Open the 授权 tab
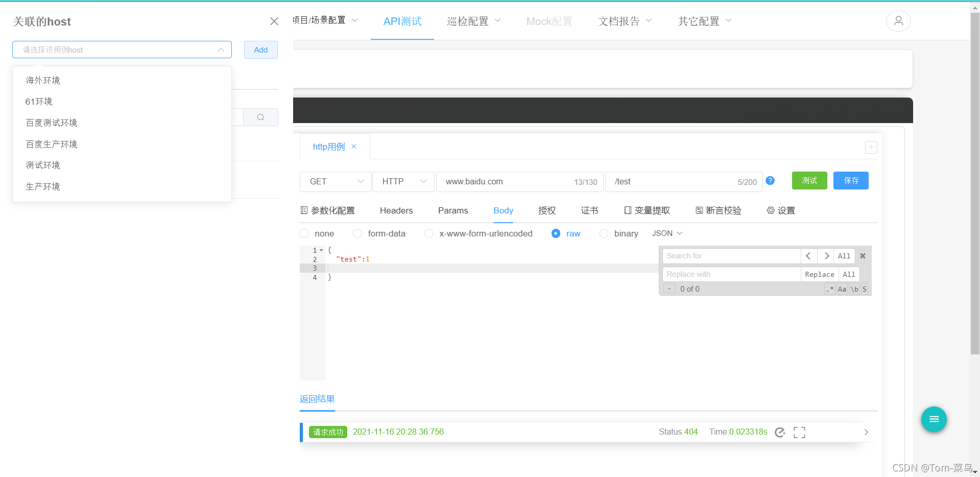The height and width of the screenshot is (477, 980). coord(547,210)
